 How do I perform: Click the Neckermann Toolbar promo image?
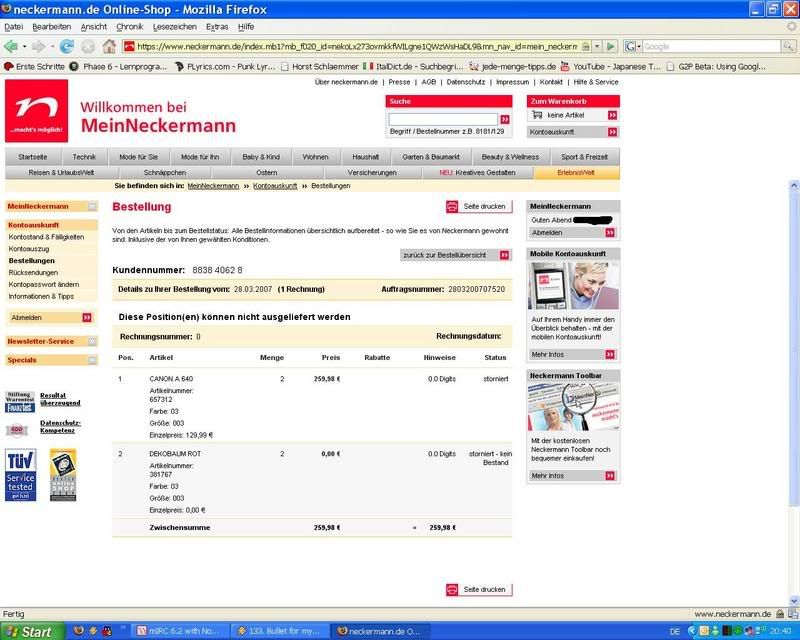click(573, 407)
